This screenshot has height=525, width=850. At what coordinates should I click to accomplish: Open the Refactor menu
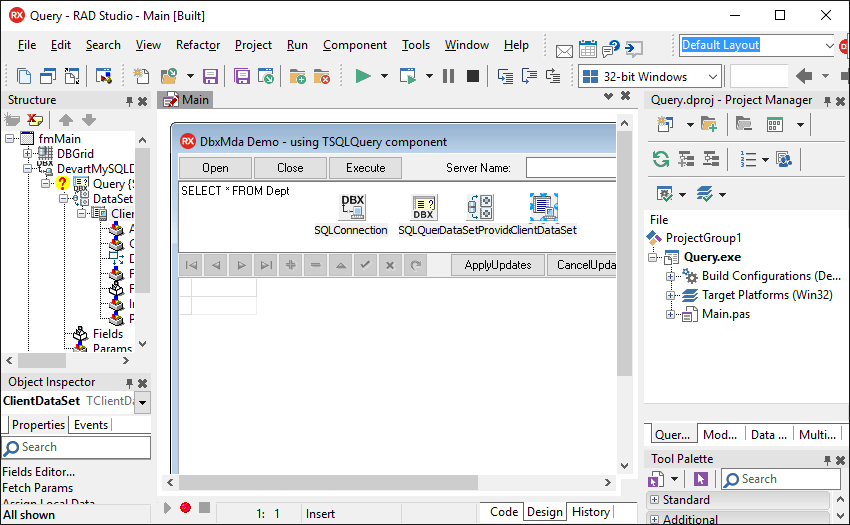[198, 45]
